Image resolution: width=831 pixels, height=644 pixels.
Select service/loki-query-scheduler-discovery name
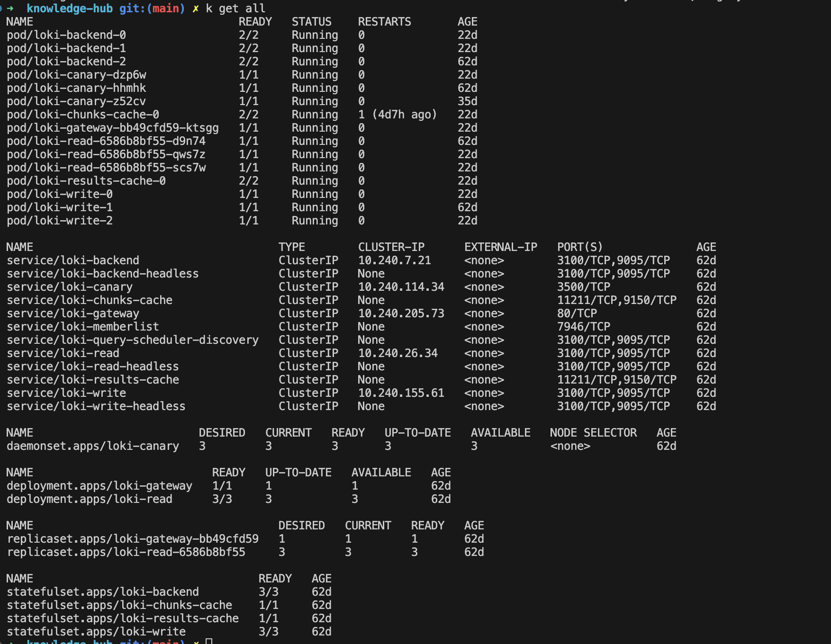tap(133, 340)
